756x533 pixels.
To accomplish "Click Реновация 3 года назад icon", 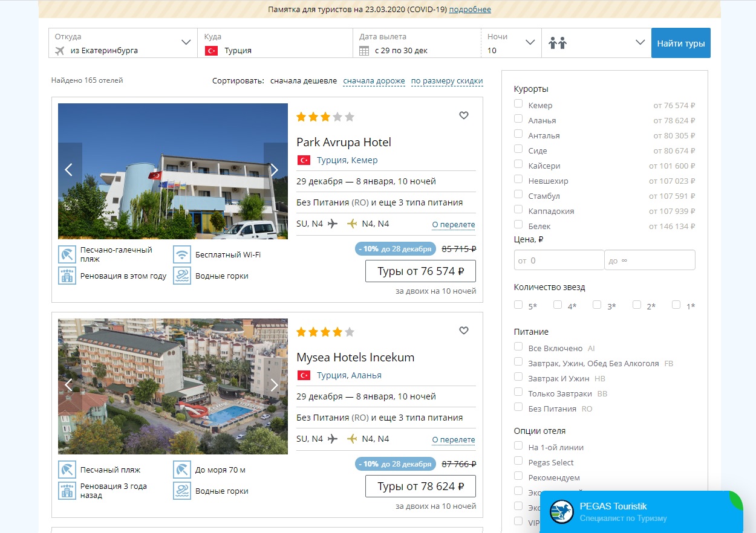I will tap(67, 491).
